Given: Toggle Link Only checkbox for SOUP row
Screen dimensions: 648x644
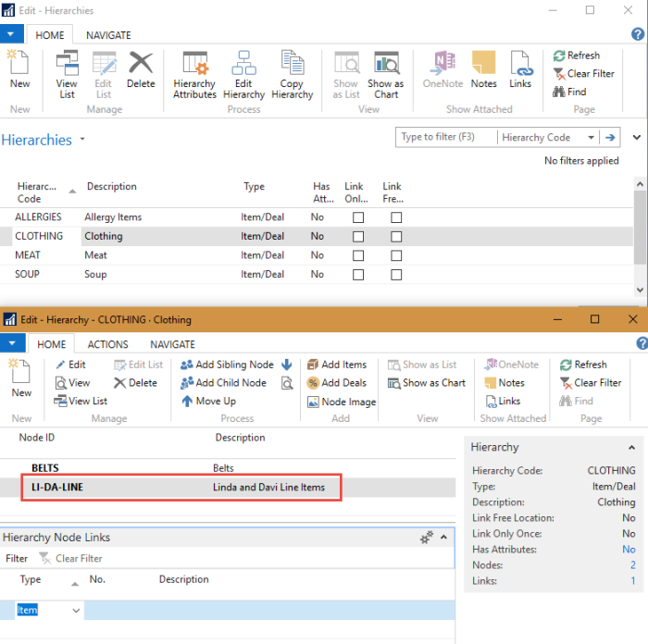Looking at the screenshot, I should pos(358,275).
